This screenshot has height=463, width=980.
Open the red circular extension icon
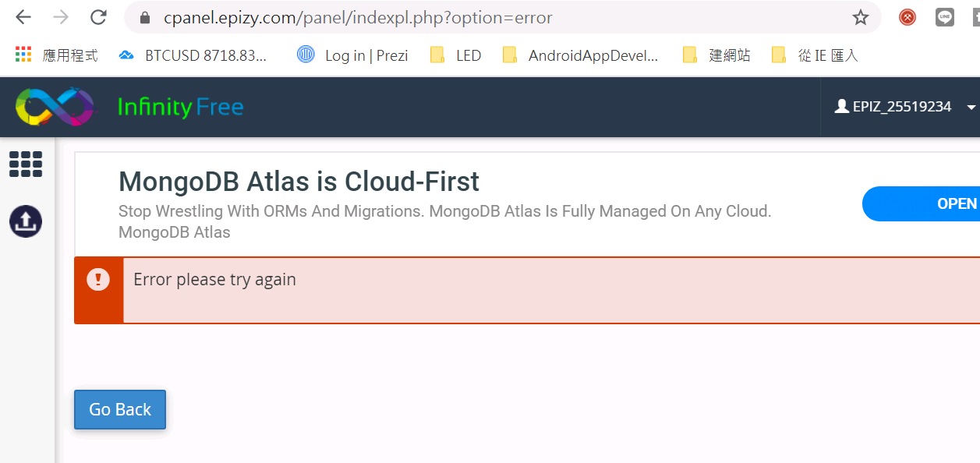[x=907, y=17]
